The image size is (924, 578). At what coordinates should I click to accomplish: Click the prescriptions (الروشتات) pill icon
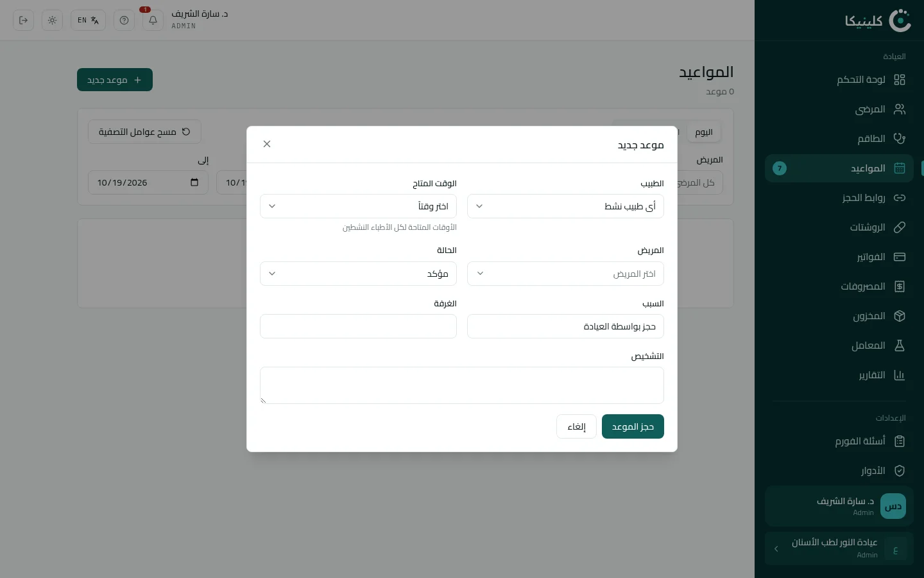click(900, 227)
